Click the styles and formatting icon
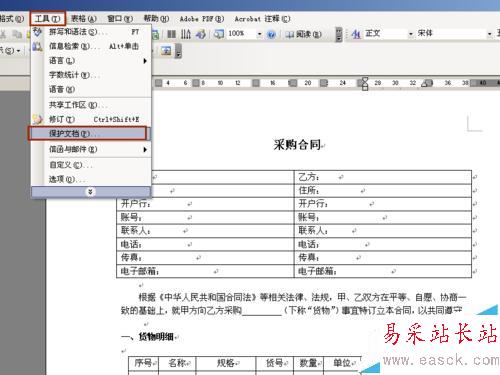The width and height of the screenshot is (500, 375). point(356,34)
